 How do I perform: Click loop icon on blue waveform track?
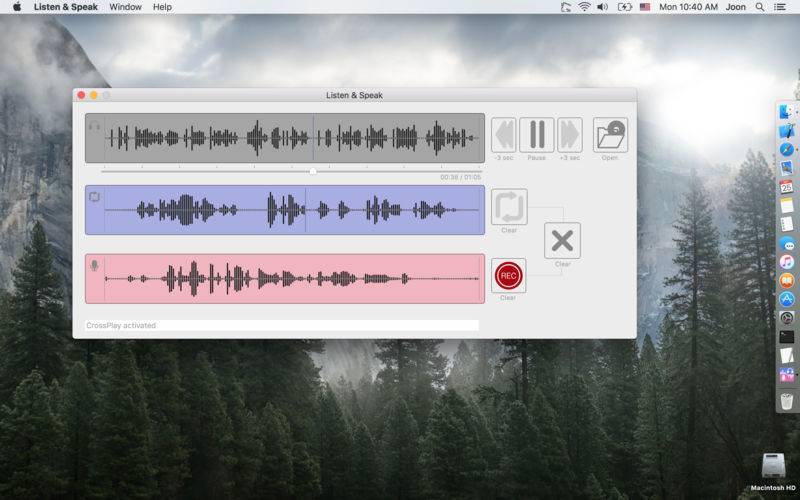point(94,197)
